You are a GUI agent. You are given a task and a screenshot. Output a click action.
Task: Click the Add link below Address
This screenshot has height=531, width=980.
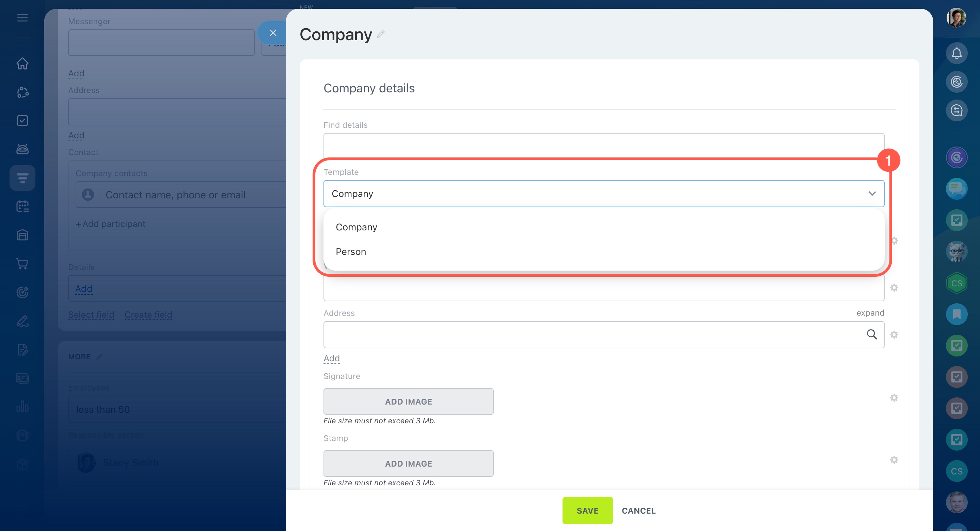click(331, 358)
